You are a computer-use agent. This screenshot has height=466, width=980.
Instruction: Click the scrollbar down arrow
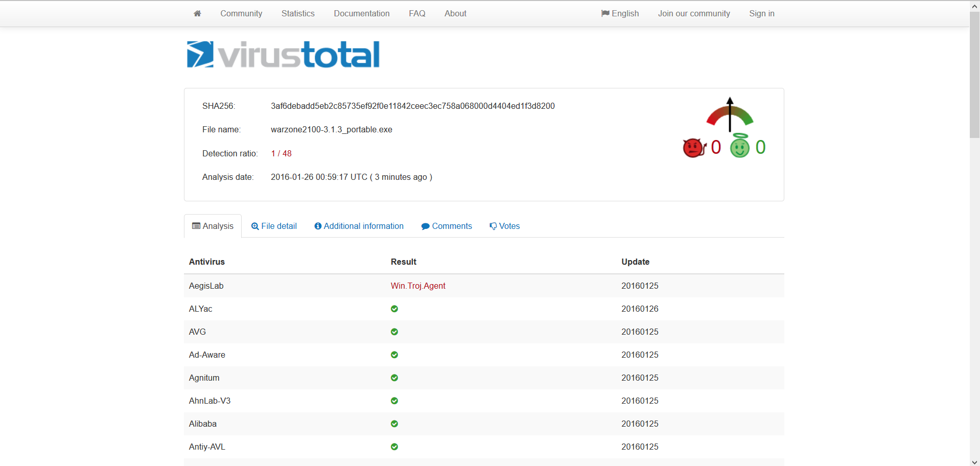[974, 461]
